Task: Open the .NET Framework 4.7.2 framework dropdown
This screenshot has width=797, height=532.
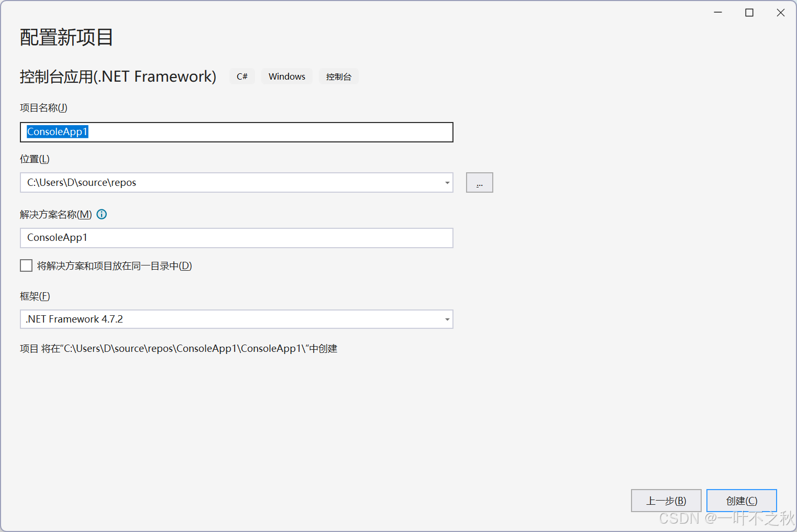Action: pyautogui.click(x=447, y=319)
